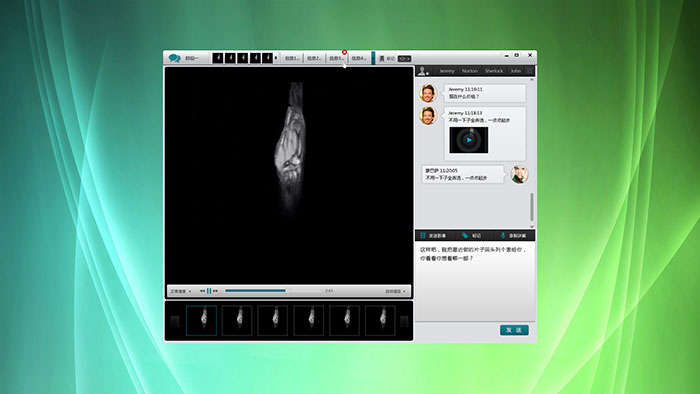This screenshot has height=394, width=700.
Task: Click the small overflow arrow after toolbar thumbnails
Action: (276, 58)
